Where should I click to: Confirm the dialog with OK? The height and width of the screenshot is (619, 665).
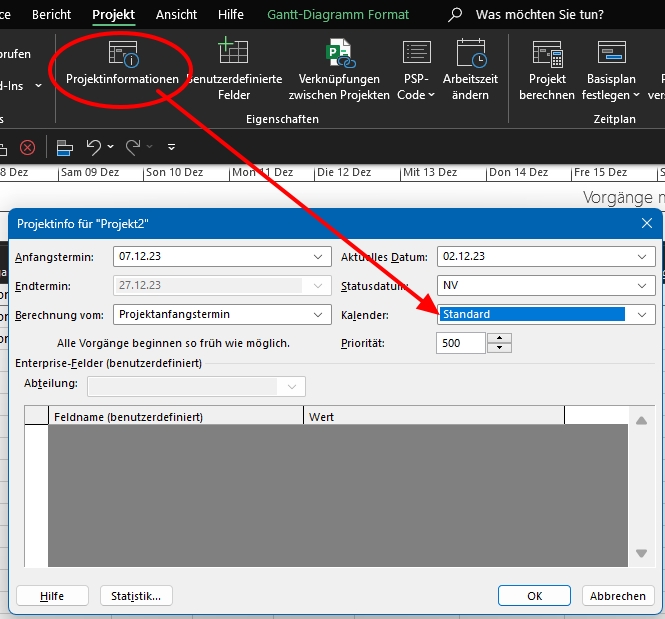click(534, 596)
